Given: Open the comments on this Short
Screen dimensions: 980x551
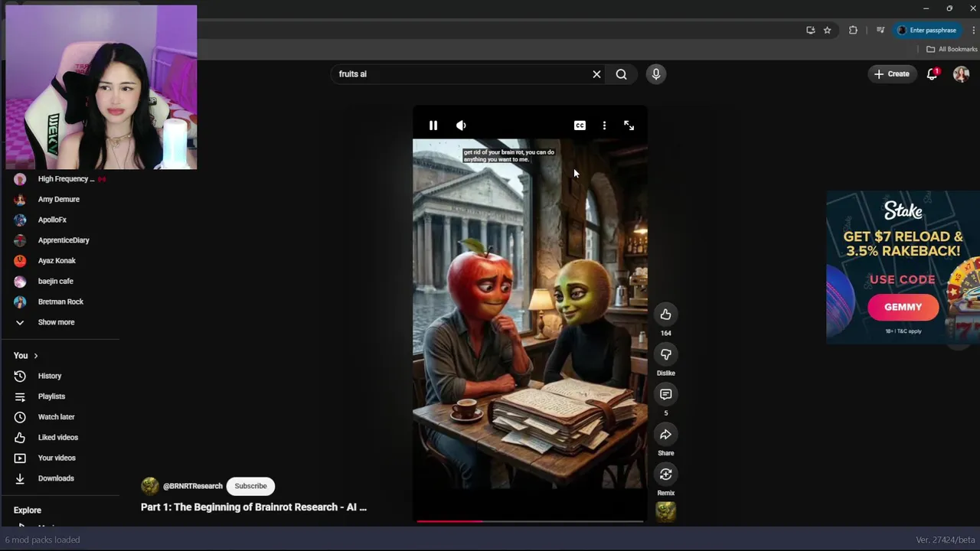Looking at the screenshot, I should 665,394.
